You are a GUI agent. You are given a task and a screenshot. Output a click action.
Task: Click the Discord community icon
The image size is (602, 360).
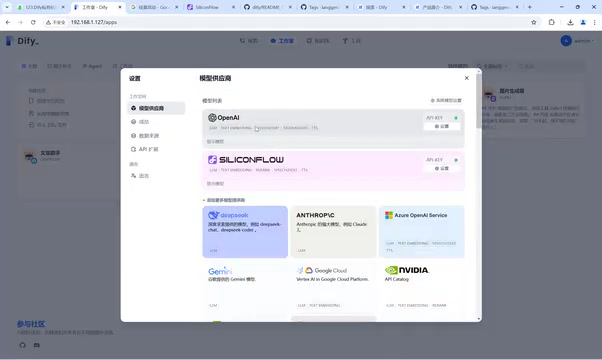pyautogui.click(x=36, y=345)
